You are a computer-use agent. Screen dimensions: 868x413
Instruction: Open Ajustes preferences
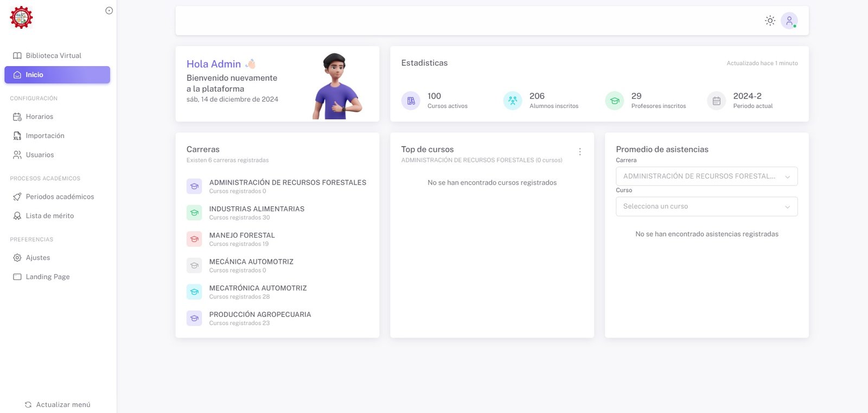[58, 258]
